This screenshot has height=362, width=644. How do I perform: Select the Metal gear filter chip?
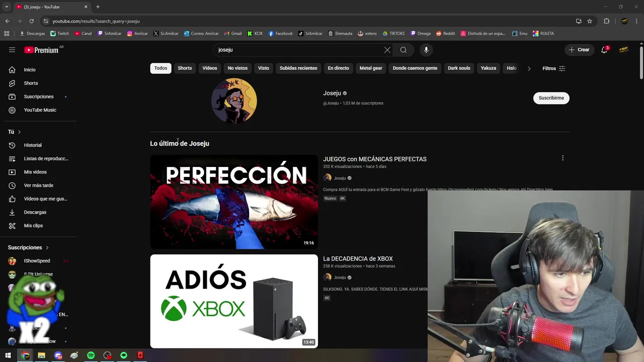(x=371, y=68)
